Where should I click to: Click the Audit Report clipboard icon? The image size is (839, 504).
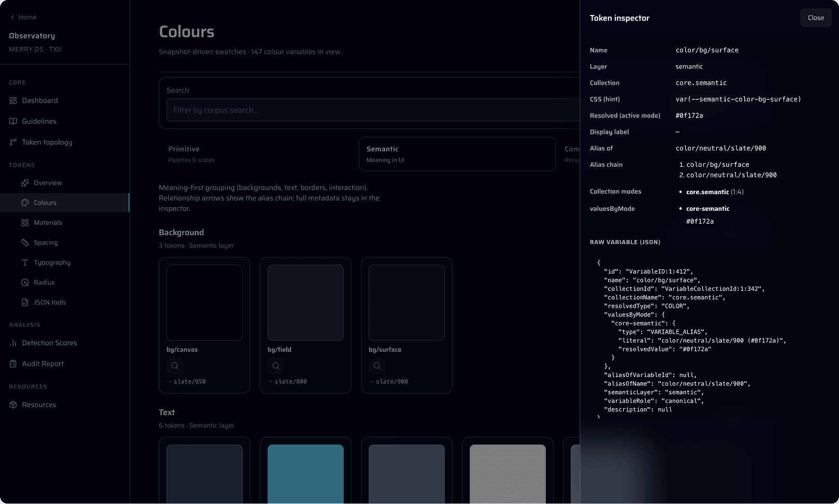[x=13, y=364]
